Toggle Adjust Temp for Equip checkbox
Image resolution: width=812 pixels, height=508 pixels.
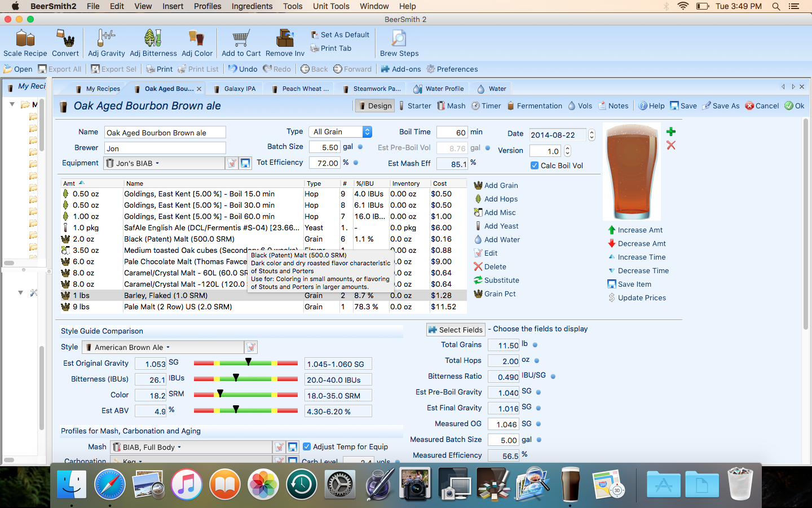(x=307, y=446)
